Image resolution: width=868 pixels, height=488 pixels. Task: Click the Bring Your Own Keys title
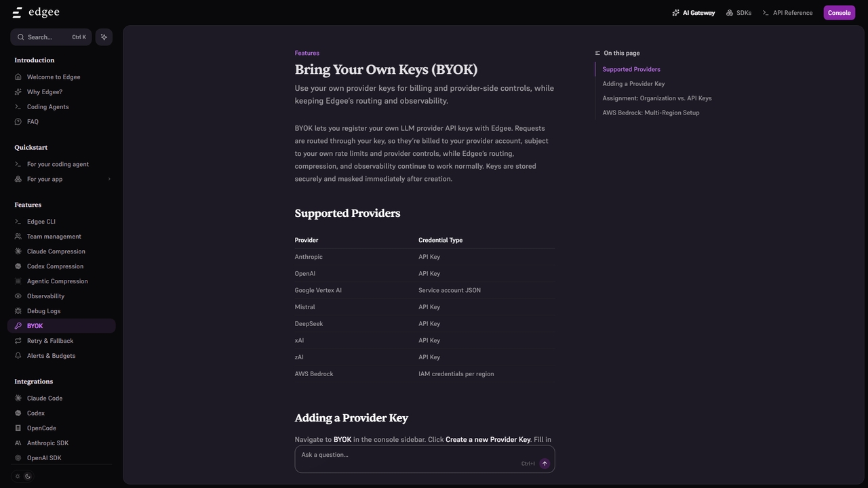click(386, 70)
